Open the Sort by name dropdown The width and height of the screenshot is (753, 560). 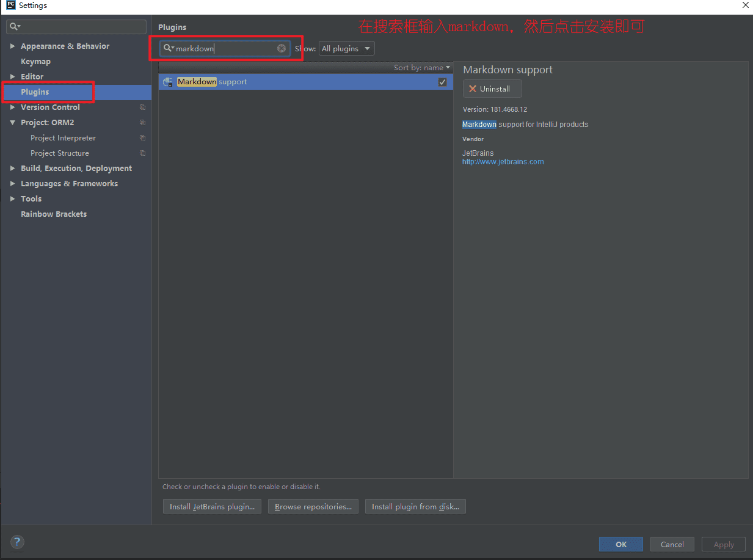[422, 68]
